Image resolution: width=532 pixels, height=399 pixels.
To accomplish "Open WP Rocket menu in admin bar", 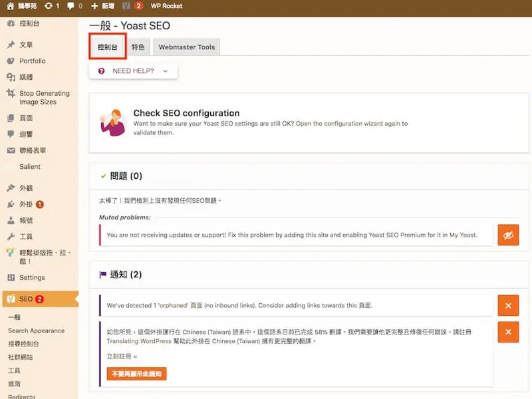I will click(x=166, y=6).
